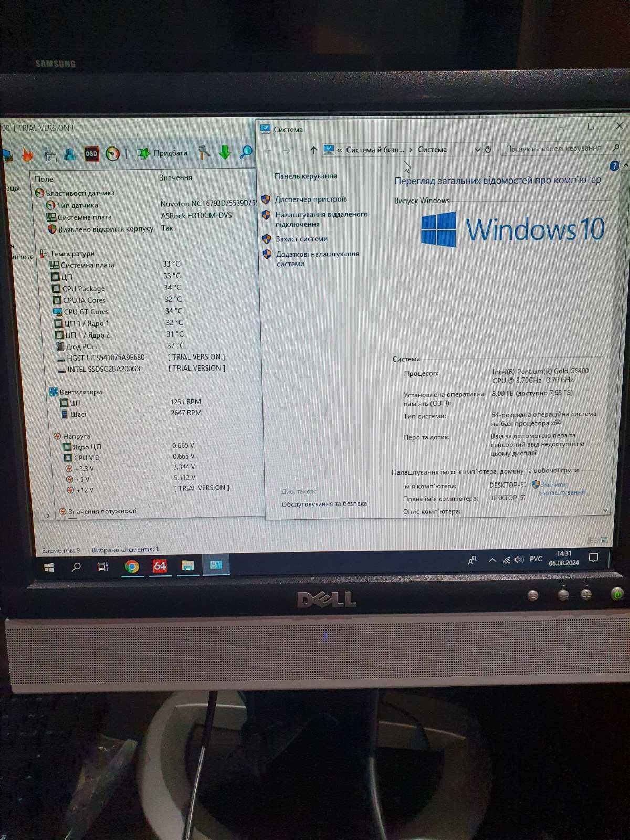
Task: Open the Windows Start menu
Action: (x=49, y=568)
